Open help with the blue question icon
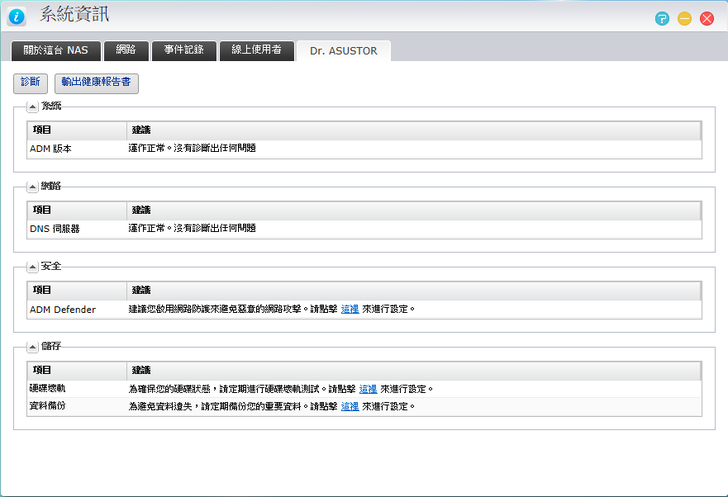Screen dimensions: 728x497 tap(662, 19)
